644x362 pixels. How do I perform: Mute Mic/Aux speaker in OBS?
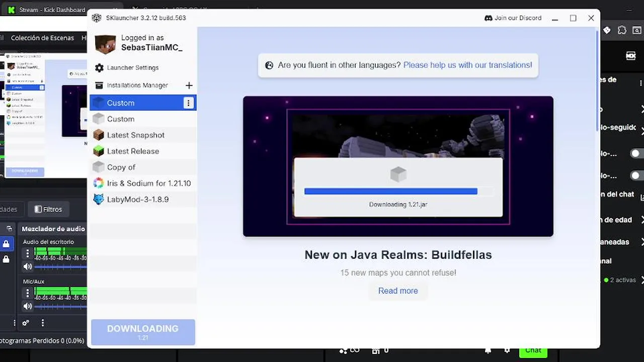28,306
